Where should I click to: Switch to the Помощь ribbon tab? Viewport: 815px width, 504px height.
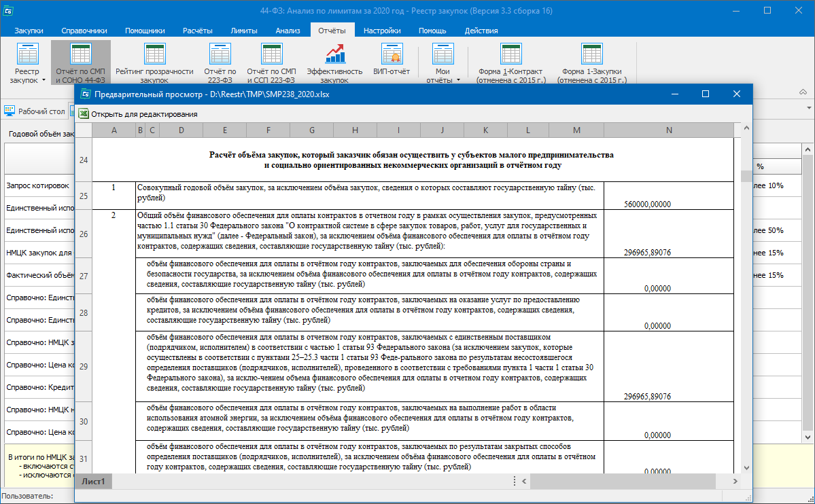tap(432, 31)
